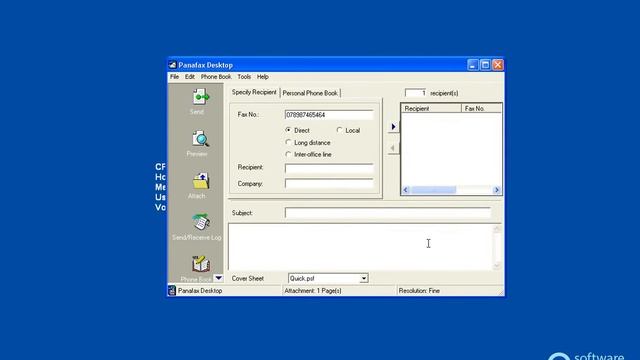Viewport: 640px width, 360px height.
Task: Click inside the message body text area
Action: [360, 247]
